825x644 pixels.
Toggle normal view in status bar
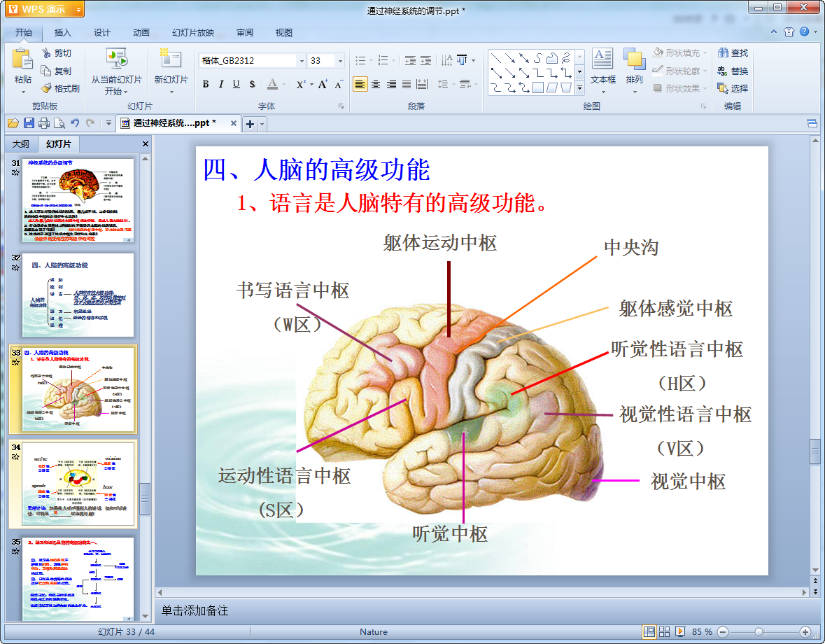click(x=649, y=632)
